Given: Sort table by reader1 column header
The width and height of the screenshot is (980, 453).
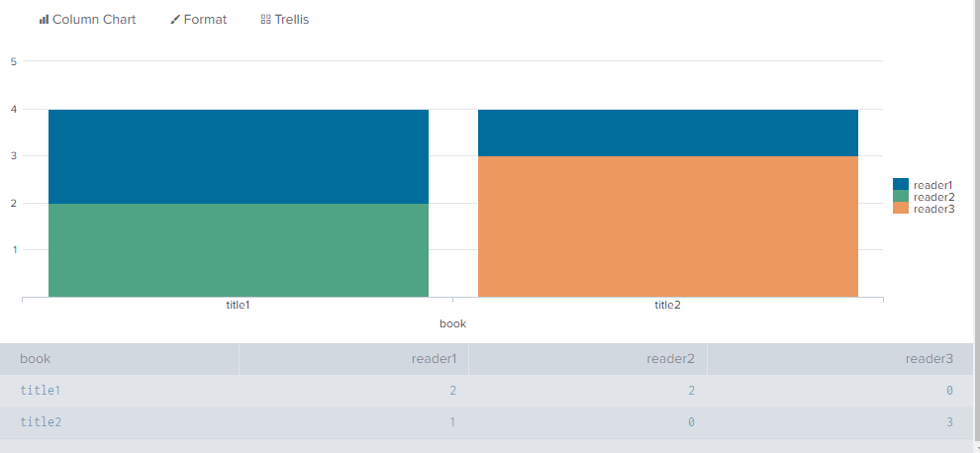Looking at the screenshot, I should click(434, 359).
